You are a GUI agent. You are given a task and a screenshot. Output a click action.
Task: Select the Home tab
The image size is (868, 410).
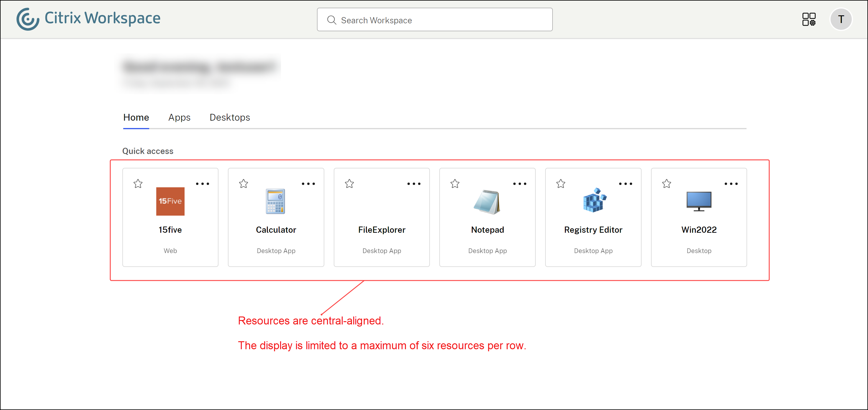pos(136,117)
